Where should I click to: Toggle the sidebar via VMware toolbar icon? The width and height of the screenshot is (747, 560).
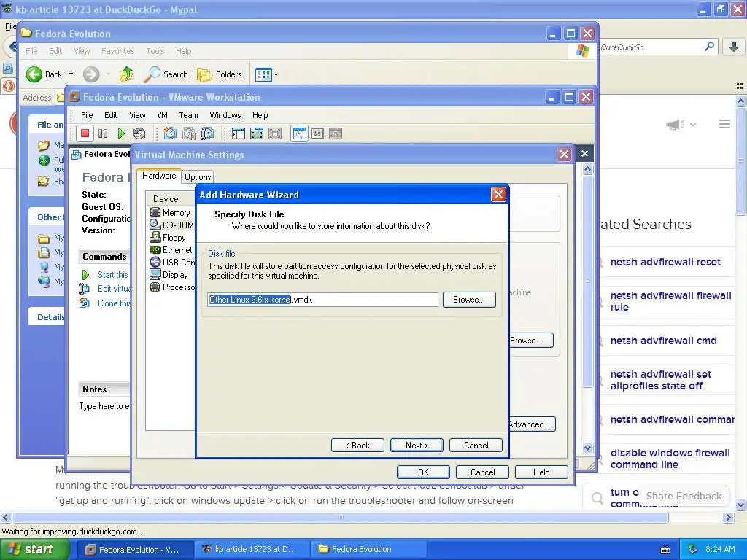pos(239,134)
